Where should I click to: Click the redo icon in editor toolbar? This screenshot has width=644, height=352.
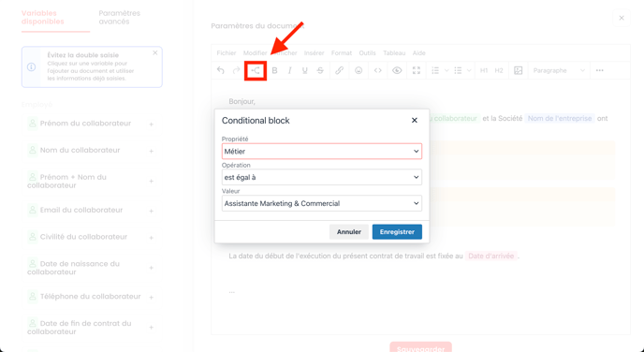[236, 70]
